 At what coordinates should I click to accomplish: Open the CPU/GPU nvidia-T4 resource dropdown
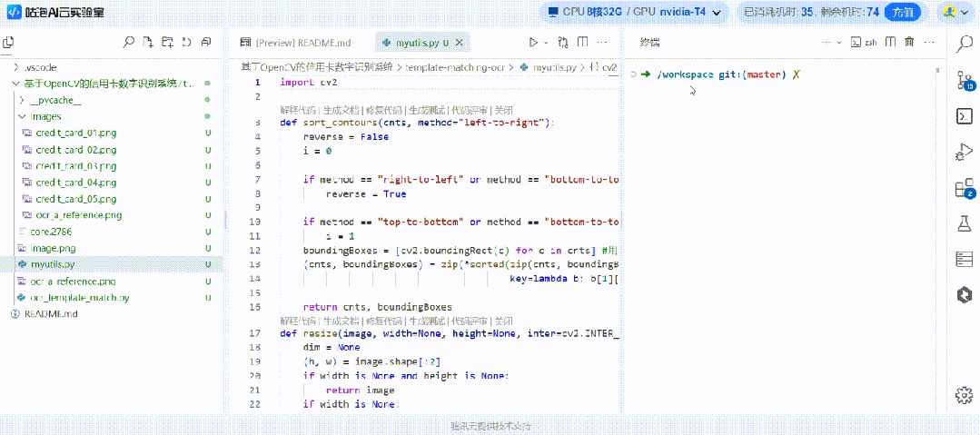pos(635,12)
